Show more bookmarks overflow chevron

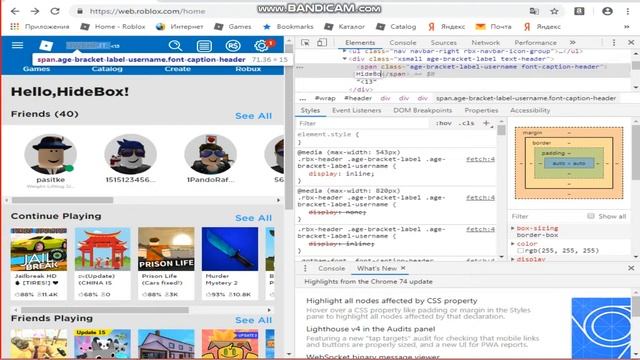pyautogui.click(x=627, y=27)
